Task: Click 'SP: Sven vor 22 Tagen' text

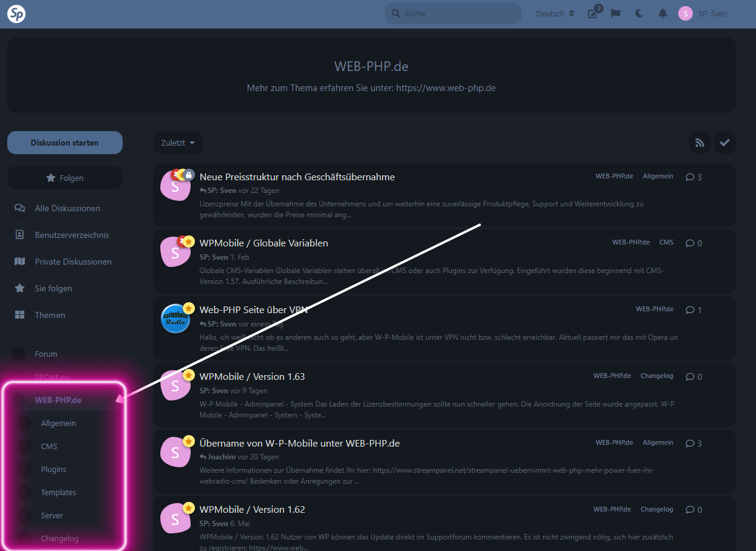Action: 239,191
